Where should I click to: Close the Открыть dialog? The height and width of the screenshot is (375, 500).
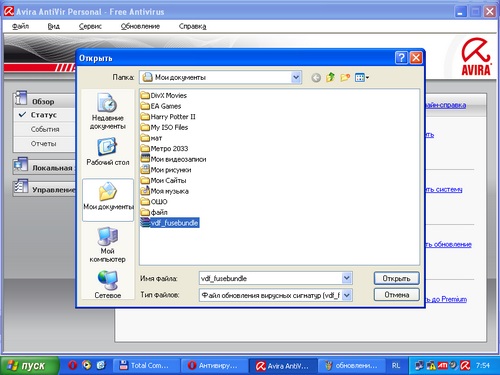pyautogui.click(x=416, y=58)
